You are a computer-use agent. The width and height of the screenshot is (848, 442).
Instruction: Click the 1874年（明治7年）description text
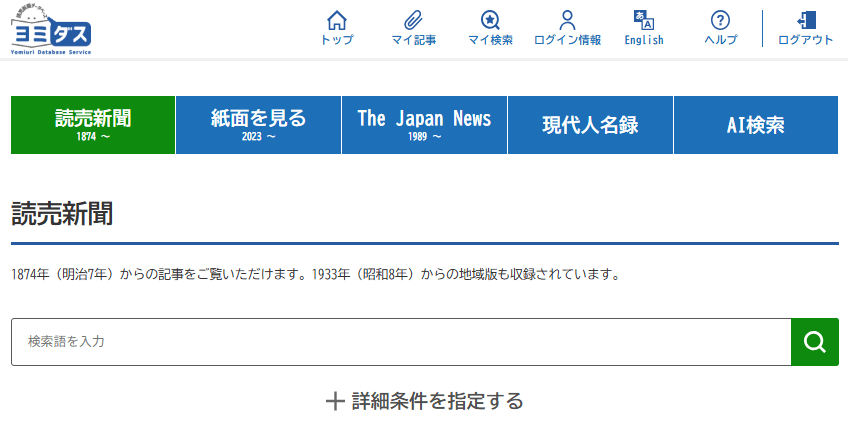315,274
